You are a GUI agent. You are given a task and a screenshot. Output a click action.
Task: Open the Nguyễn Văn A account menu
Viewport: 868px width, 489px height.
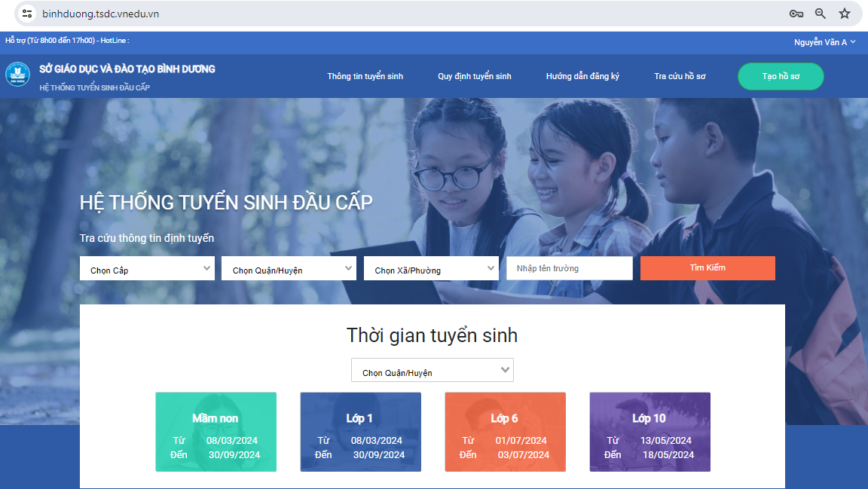tap(824, 42)
